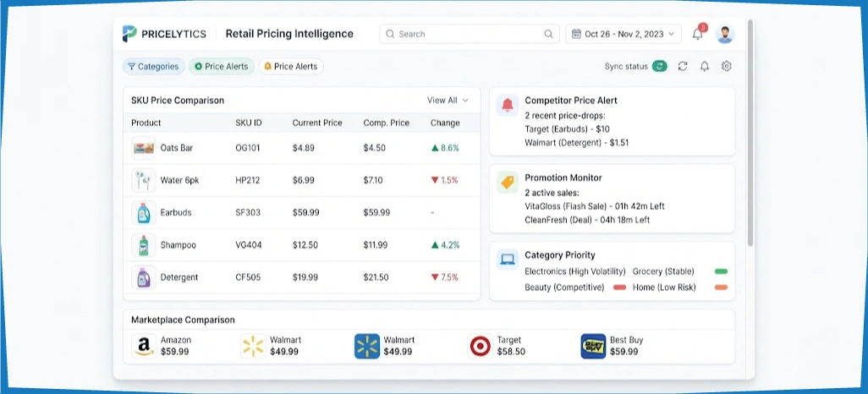Viewport: 868px width, 394px height.
Task: Click the green Grocery (Stable) color indicator
Action: click(x=721, y=271)
